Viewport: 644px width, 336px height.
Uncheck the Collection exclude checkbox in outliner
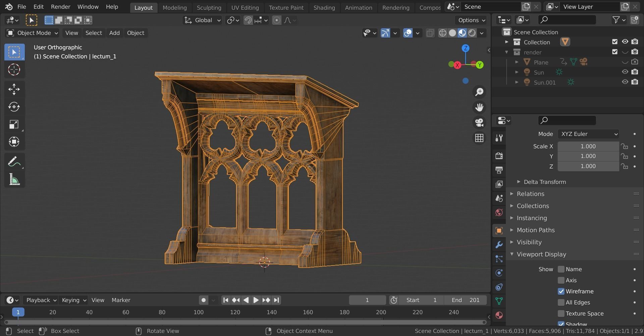pyautogui.click(x=614, y=42)
